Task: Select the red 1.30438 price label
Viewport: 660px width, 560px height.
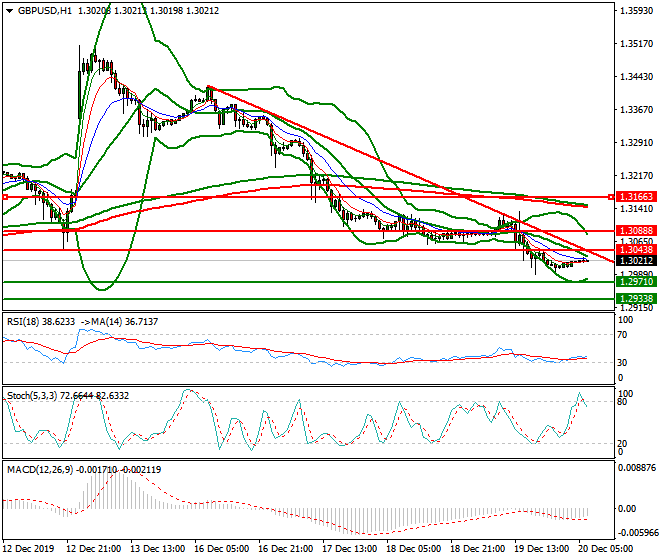Action: [x=634, y=250]
